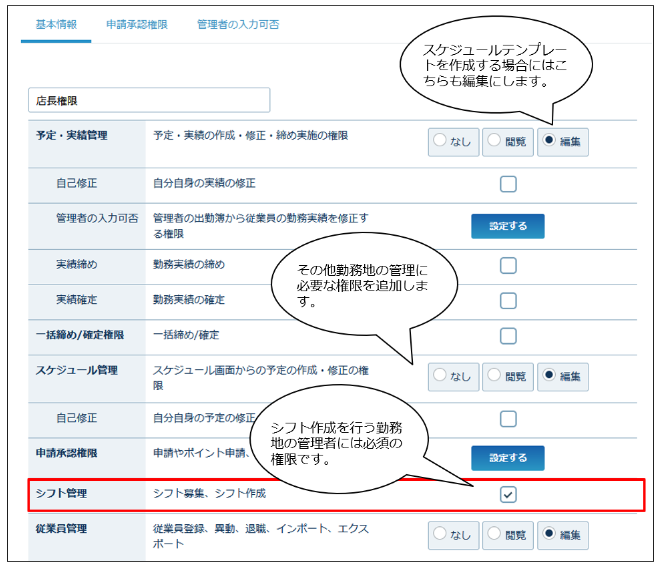662x567 pixels.
Task: Toggle the 一括締め/確定権限 checkbox
Action: coord(508,336)
